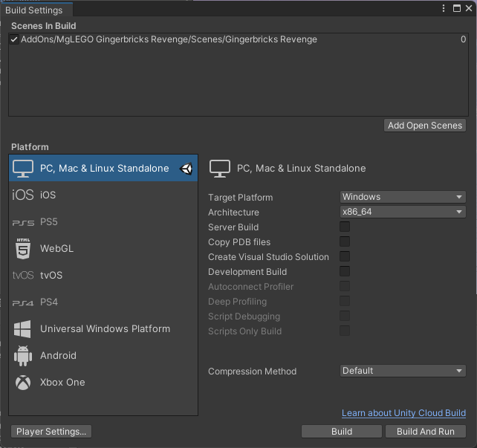
Task: Open the Architecture x86_64 dropdown
Action: (403, 212)
